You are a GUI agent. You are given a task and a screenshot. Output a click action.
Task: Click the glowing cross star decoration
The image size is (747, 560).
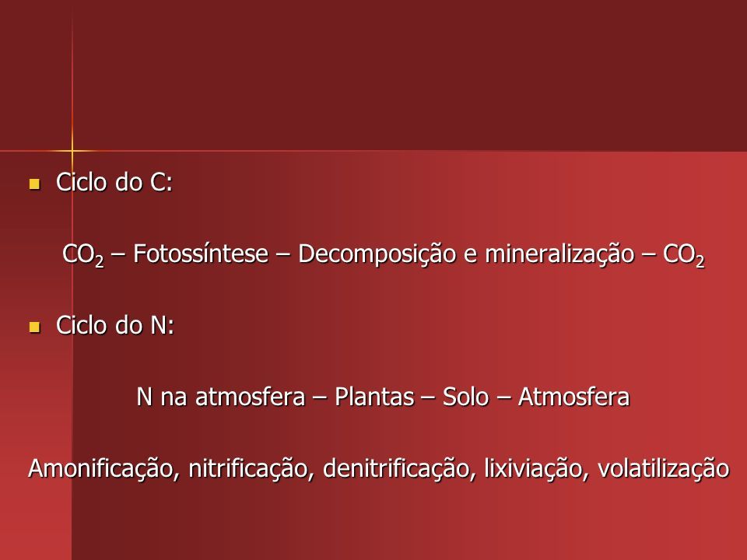pos(72,151)
